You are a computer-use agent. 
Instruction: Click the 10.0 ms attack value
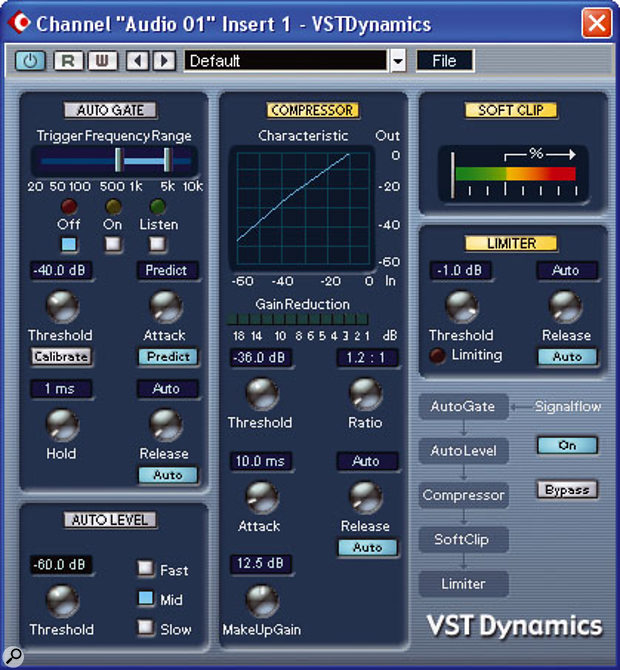[x=261, y=461]
